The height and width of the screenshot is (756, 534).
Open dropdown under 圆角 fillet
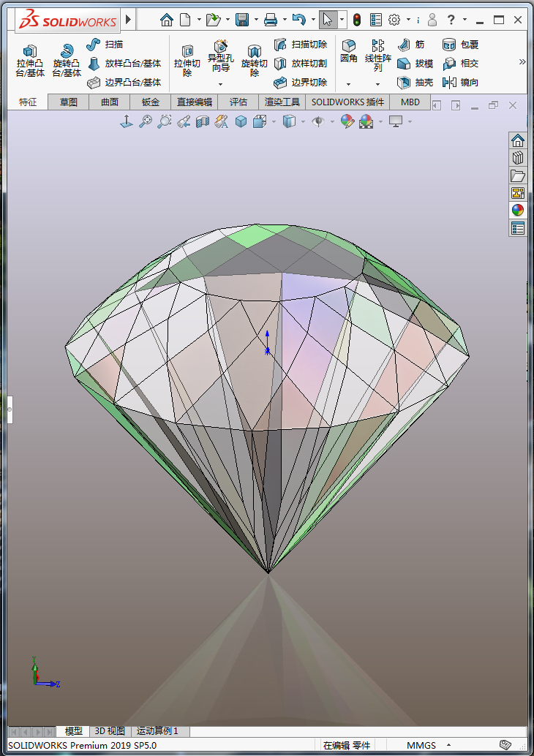[348, 84]
